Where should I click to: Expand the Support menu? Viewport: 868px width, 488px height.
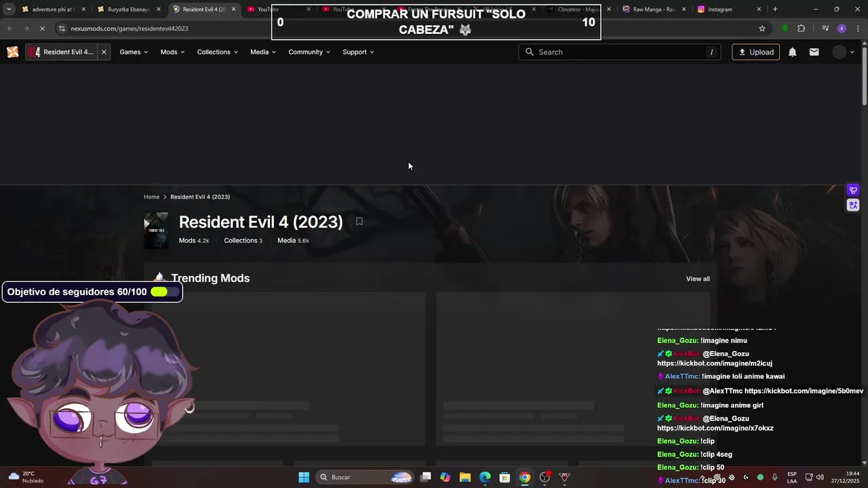pyautogui.click(x=358, y=52)
